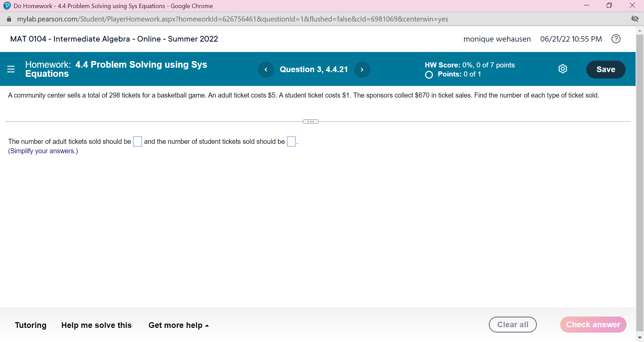Click the vertical scrollbar down arrow
The image size is (644, 342).
point(640,337)
